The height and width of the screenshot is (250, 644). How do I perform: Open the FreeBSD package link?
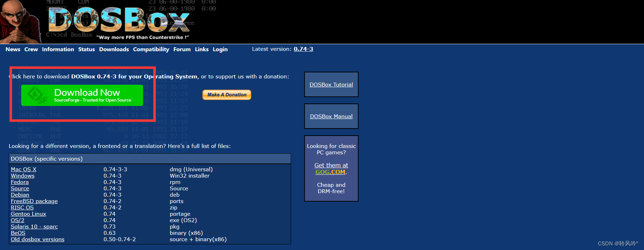coord(34,201)
